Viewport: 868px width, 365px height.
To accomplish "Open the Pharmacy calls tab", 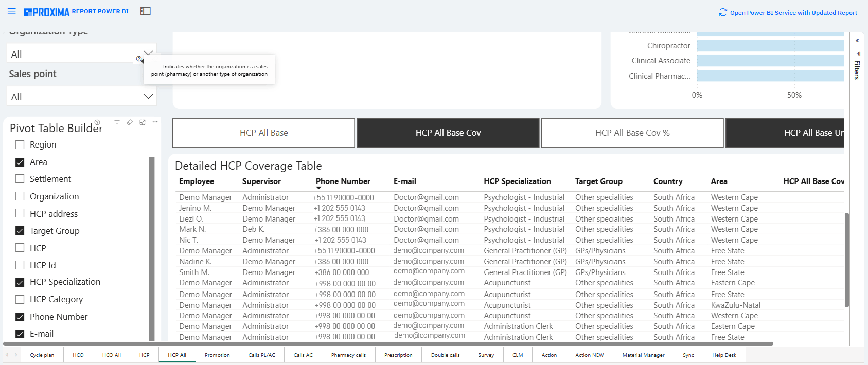I will pyautogui.click(x=349, y=355).
